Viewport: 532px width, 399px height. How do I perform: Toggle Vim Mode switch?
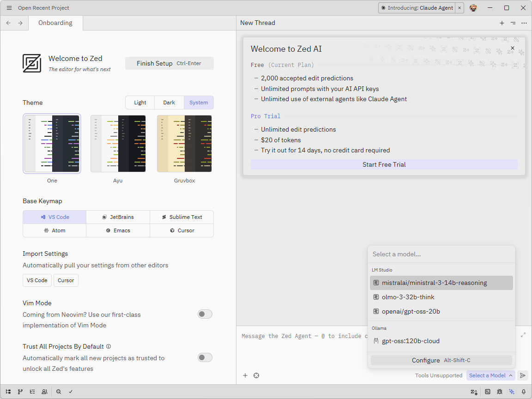205,314
